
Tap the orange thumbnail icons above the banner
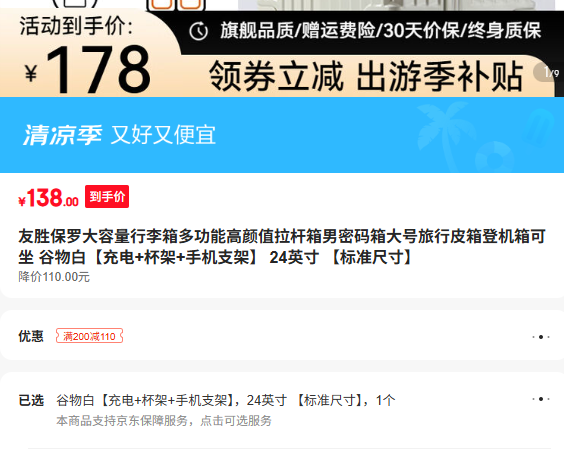click(x=176, y=5)
